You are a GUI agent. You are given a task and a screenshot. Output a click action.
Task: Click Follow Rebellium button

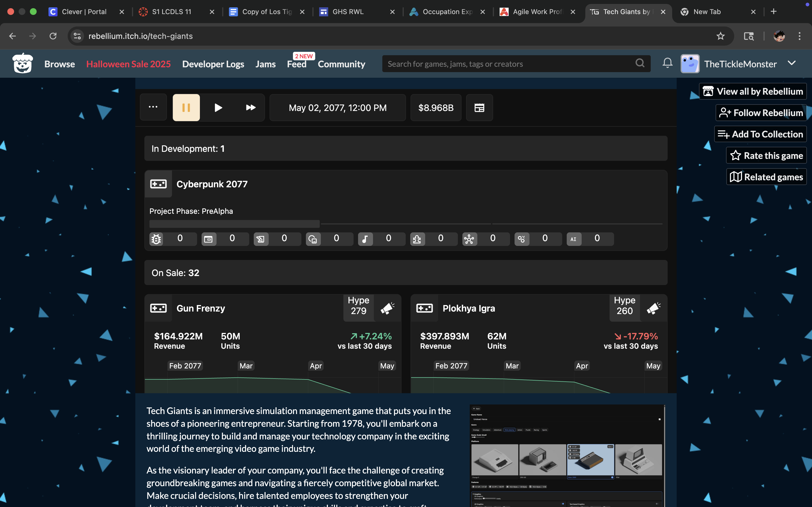[x=761, y=113]
